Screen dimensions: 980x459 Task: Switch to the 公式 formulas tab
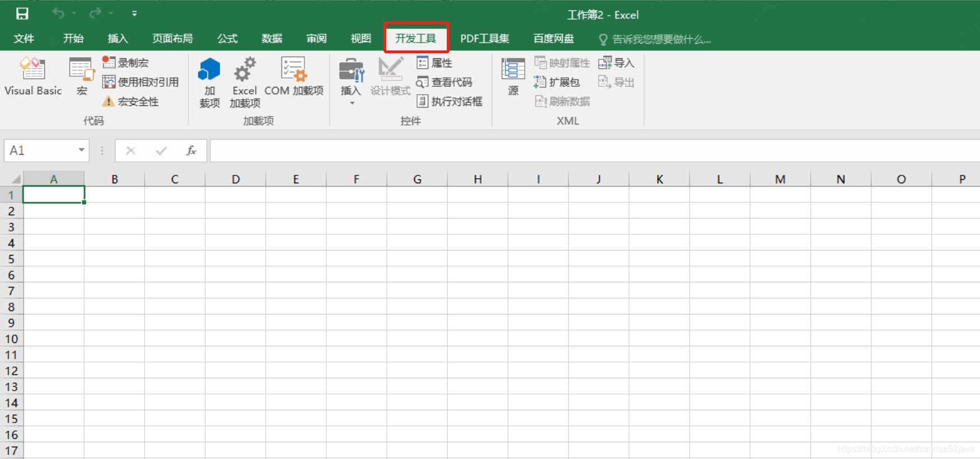(227, 39)
